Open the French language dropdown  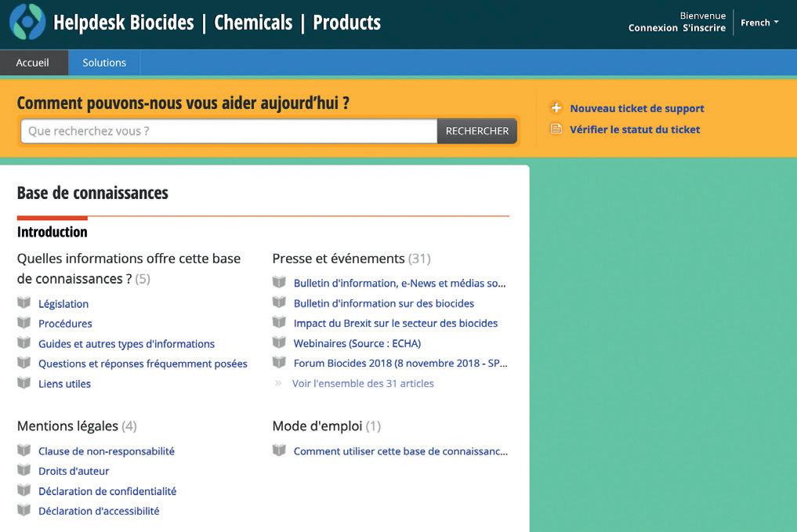(x=759, y=23)
